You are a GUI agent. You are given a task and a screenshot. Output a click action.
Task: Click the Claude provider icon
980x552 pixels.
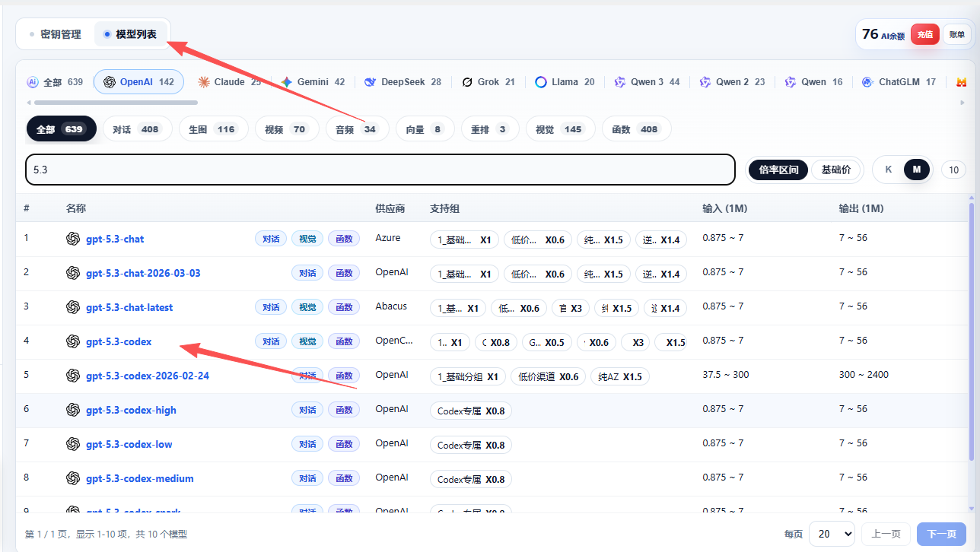[x=204, y=82]
